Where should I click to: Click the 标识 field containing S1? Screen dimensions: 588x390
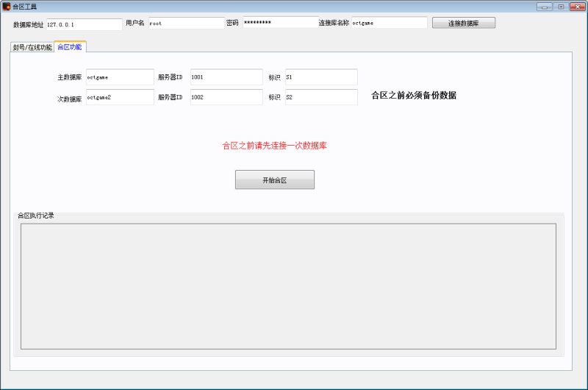click(320, 77)
